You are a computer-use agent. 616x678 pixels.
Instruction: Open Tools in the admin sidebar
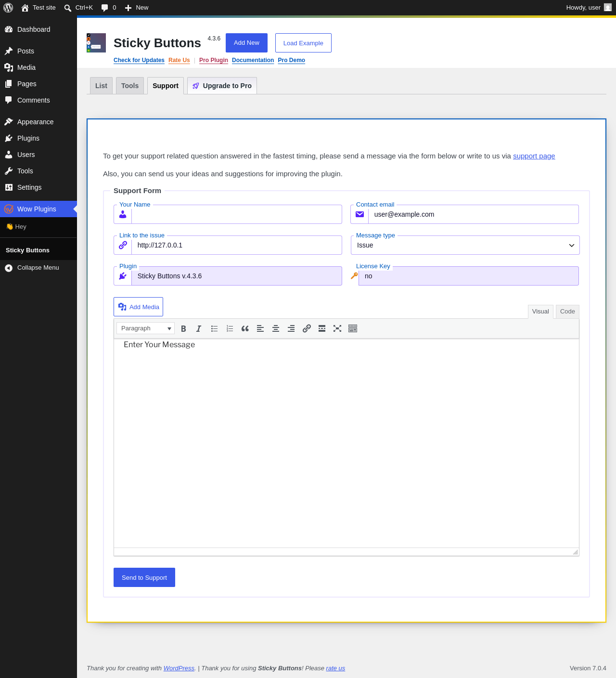(38, 171)
